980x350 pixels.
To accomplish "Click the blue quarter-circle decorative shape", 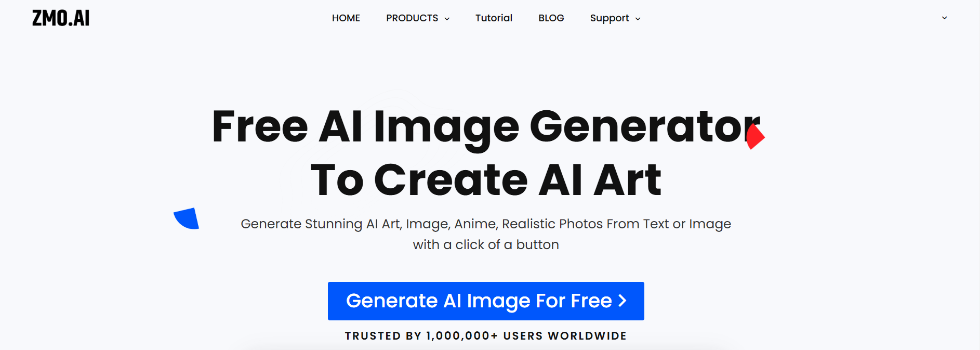I will (x=187, y=218).
